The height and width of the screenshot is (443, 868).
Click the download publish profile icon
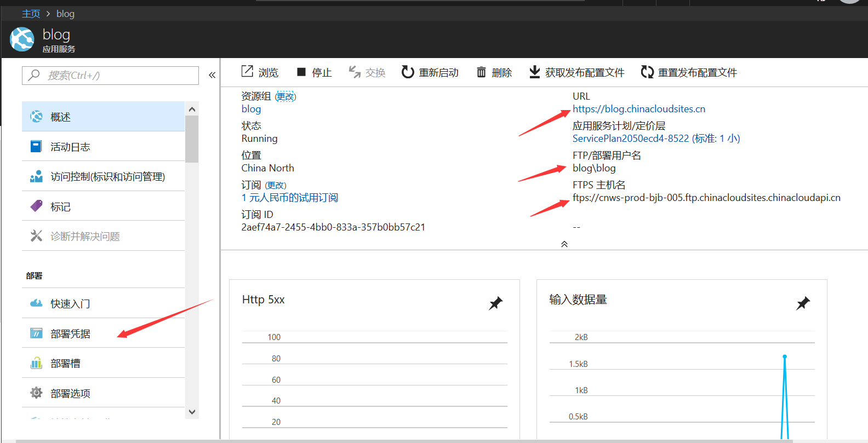pos(534,72)
